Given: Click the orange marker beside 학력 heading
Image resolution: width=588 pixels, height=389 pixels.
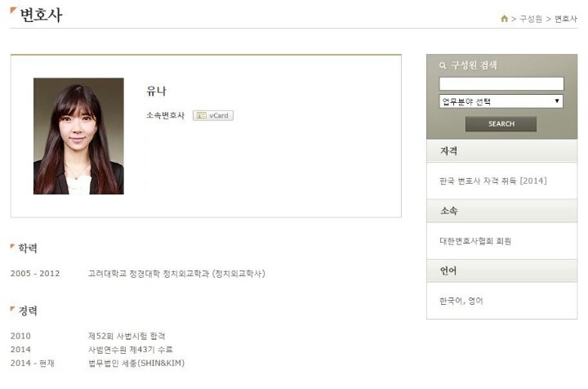Looking at the screenshot, I should coord(12,246).
